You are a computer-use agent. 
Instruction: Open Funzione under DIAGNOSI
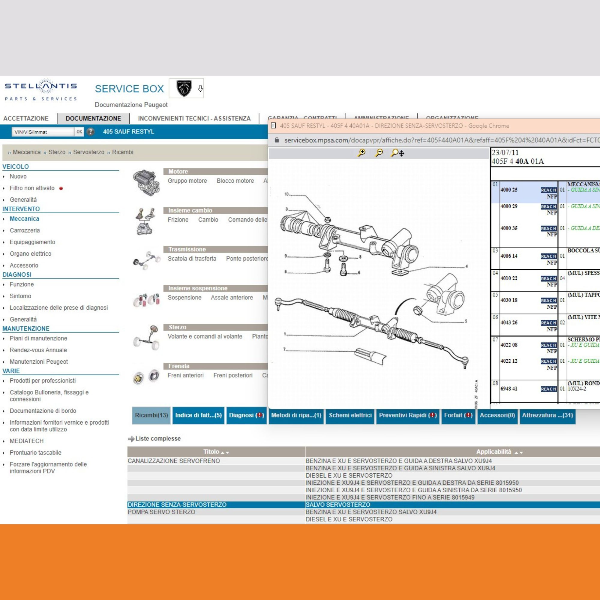coord(21,285)
